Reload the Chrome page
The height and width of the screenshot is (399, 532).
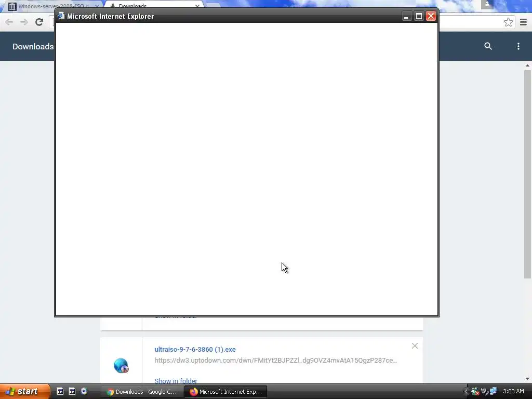(x=39, y=22)
